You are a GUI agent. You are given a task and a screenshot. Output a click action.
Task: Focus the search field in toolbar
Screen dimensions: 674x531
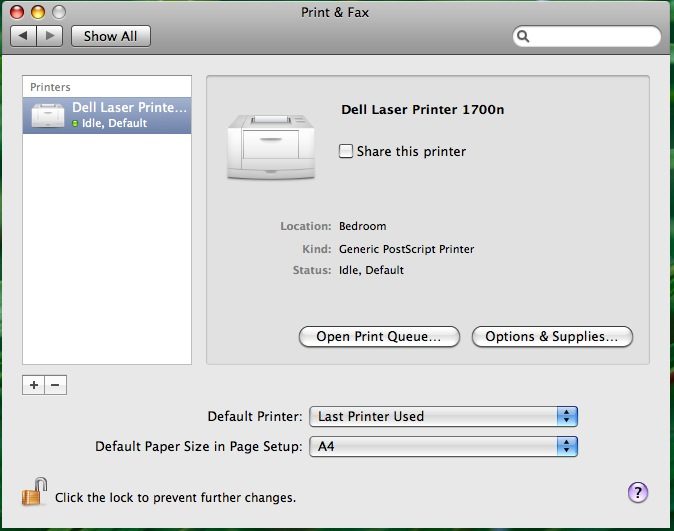587,36
